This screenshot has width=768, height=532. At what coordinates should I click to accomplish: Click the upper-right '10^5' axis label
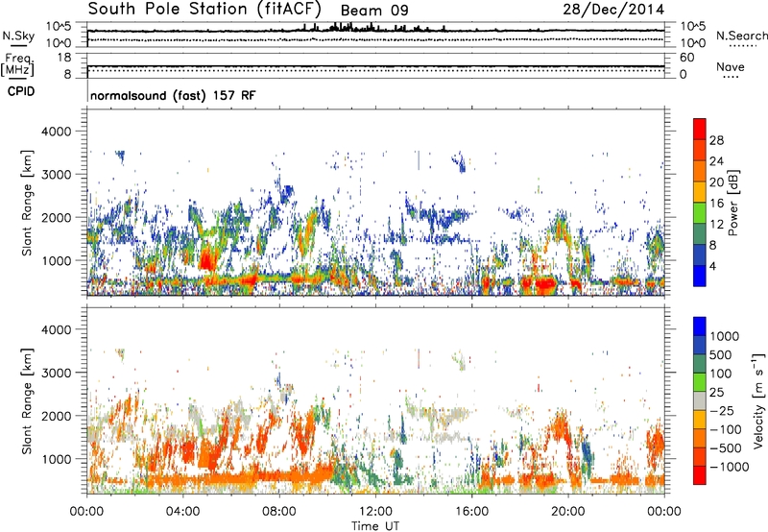tap(693, 26)
